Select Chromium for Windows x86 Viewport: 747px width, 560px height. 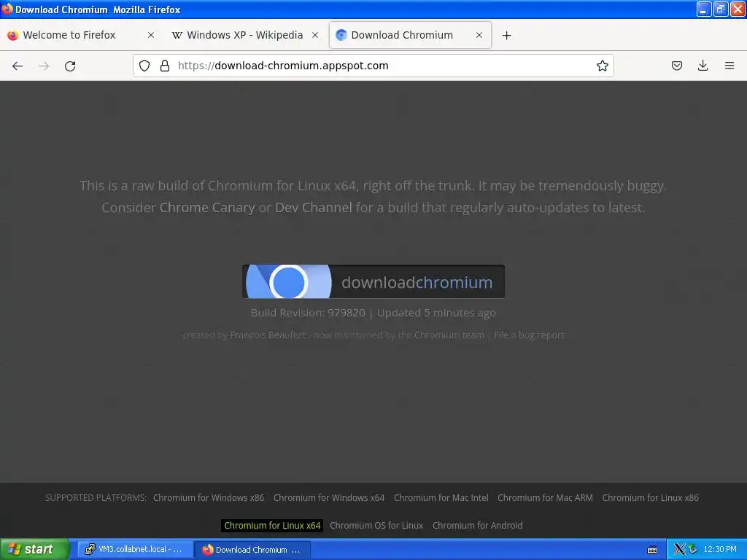pyautogui.click(x=208, y=497)
